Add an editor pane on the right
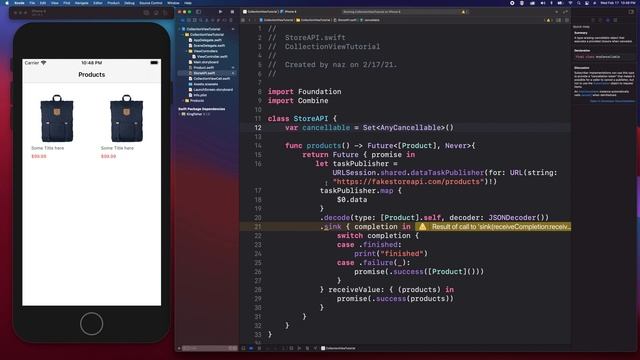 [567, 20]
